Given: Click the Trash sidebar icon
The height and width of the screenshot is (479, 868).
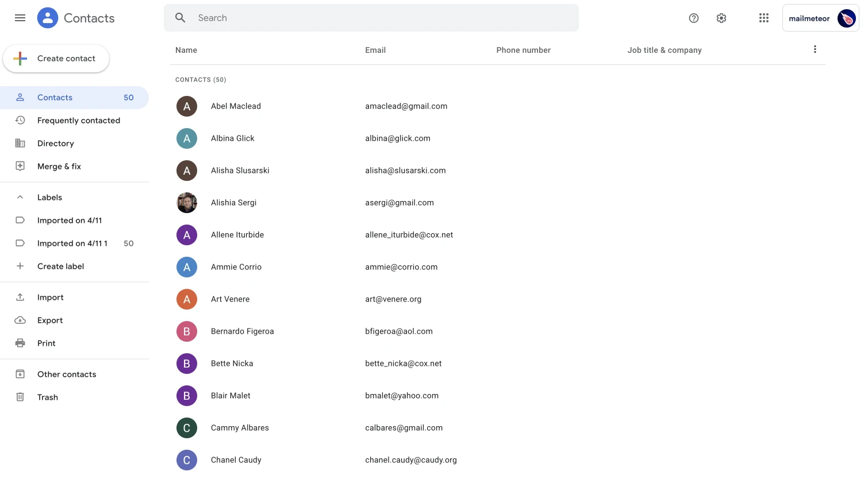Looking at the screenshot, I should 20,397.
